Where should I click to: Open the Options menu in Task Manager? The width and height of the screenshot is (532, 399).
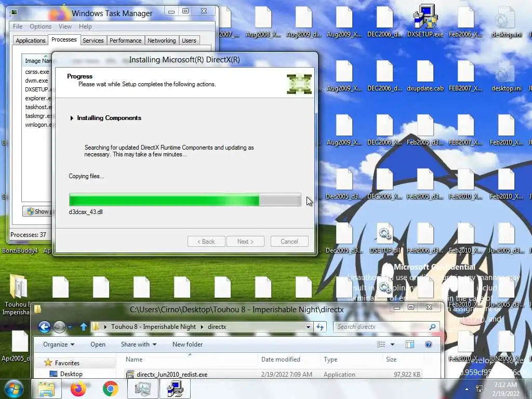pos(41,26)
